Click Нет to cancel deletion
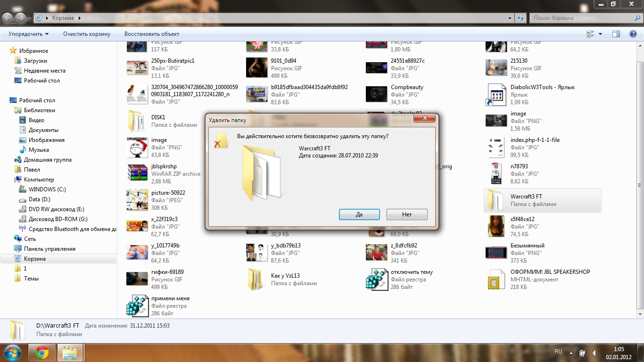 click(407, 214)
